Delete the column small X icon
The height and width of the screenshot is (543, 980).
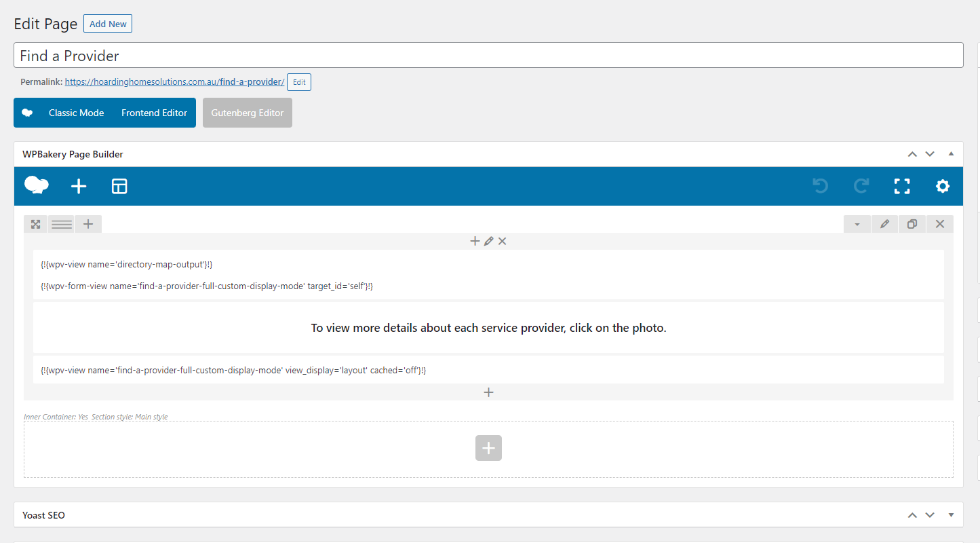(x=502, y=241)
